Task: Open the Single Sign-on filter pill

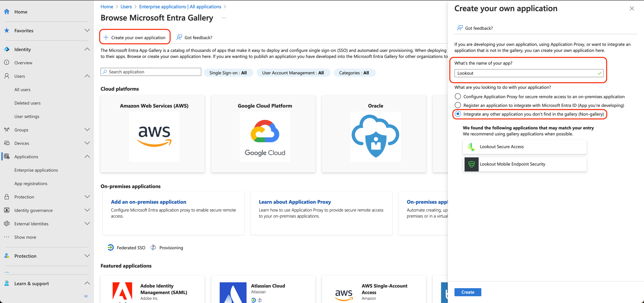Action: click(x=228, y=73)
